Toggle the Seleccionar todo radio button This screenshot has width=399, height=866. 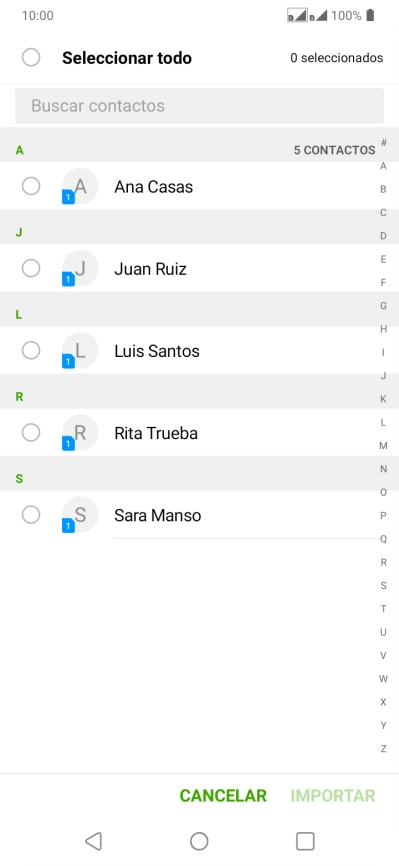[31, 57]
